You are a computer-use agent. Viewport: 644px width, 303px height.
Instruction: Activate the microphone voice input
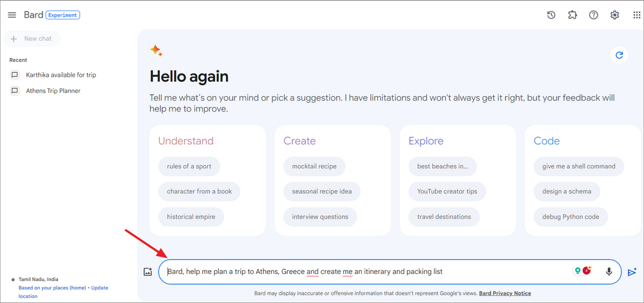pyautogui.click(x=609, y=271)
